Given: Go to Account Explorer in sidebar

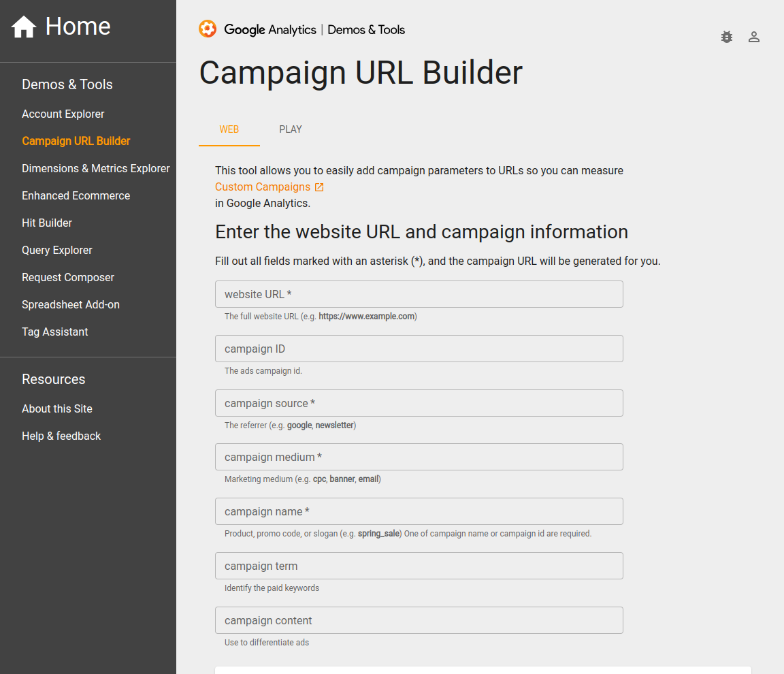Looking at the screenshot, I should pyautogui.click(x=63, y=114).
